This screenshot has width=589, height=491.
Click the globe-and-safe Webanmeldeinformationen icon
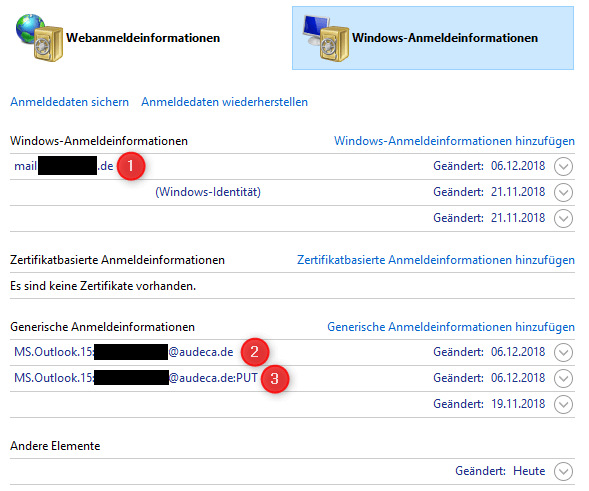[39, 38]
